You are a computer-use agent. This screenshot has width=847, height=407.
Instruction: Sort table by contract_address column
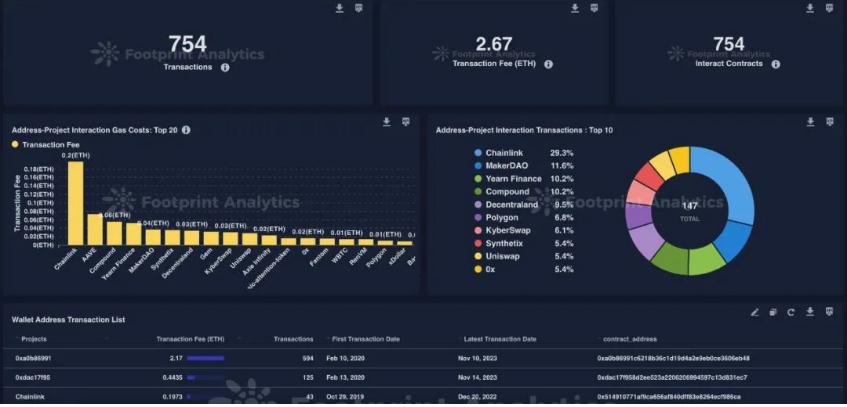(x=630, y=339)
